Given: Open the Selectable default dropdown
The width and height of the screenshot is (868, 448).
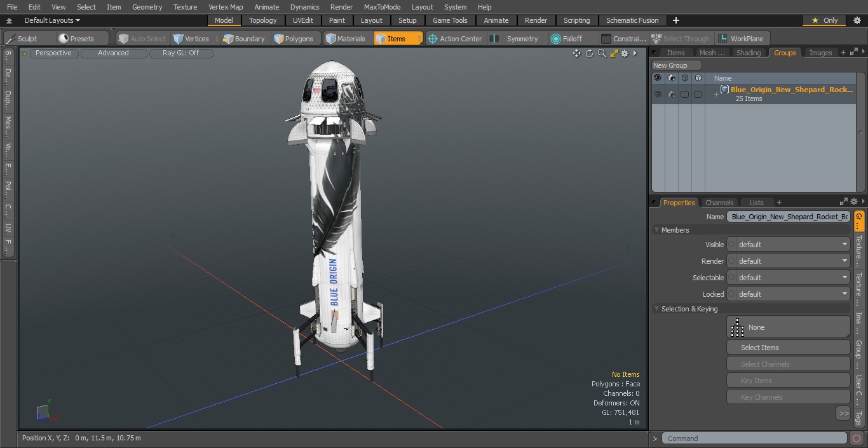Looking at the screenshot, I should click(789, 278).
